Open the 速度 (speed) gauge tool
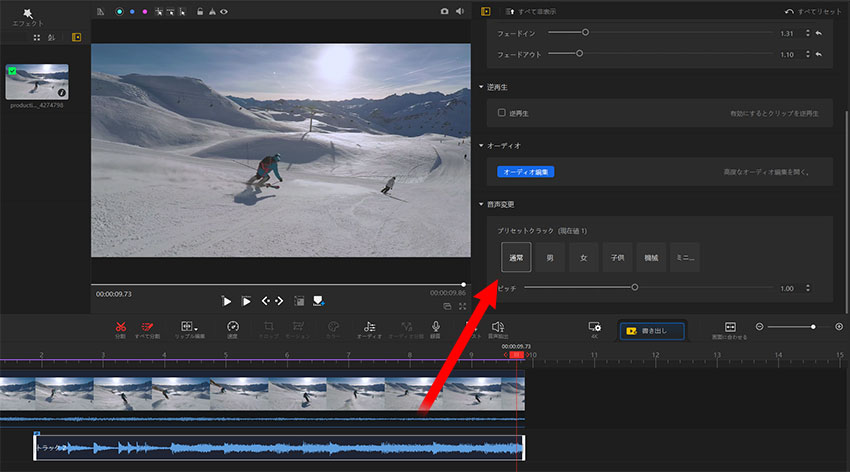 tap(233, 329)
